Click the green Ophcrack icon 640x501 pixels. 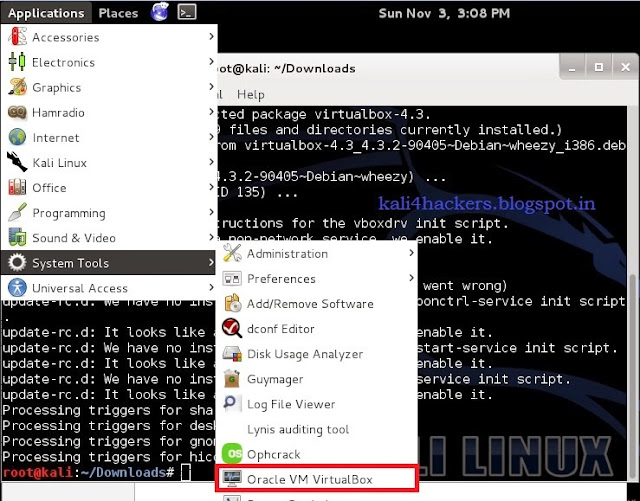pyautogui.click(x=232, y=454)
